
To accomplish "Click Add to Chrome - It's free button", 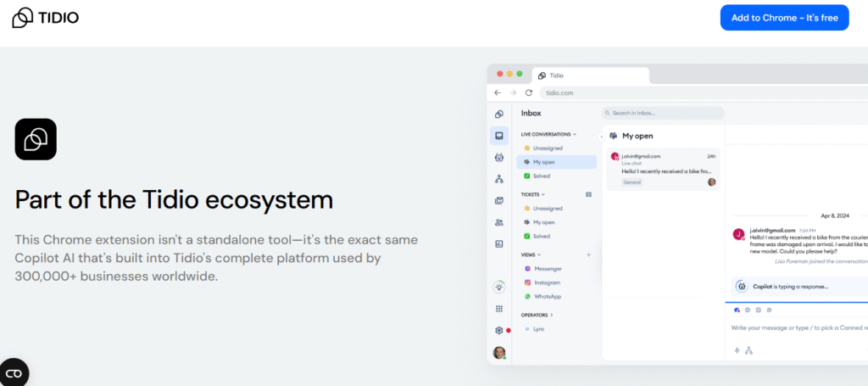I will pyautogui.click(x=784, y=18).
